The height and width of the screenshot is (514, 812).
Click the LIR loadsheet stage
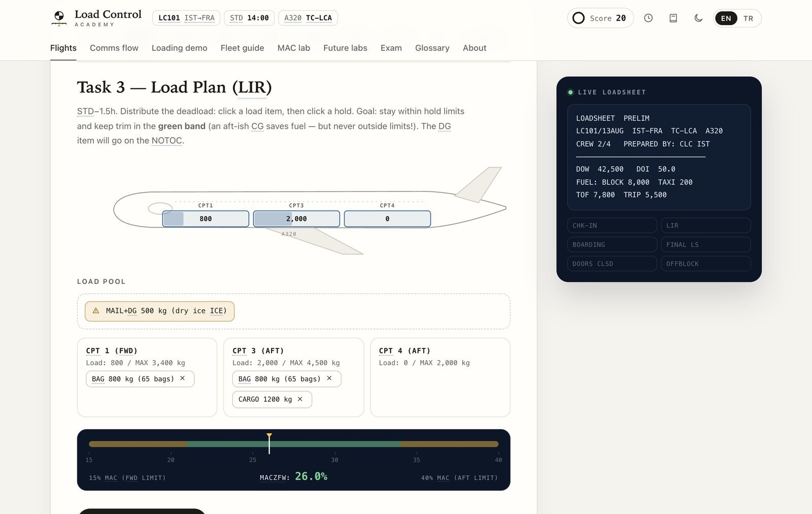[x=705, y=226]
